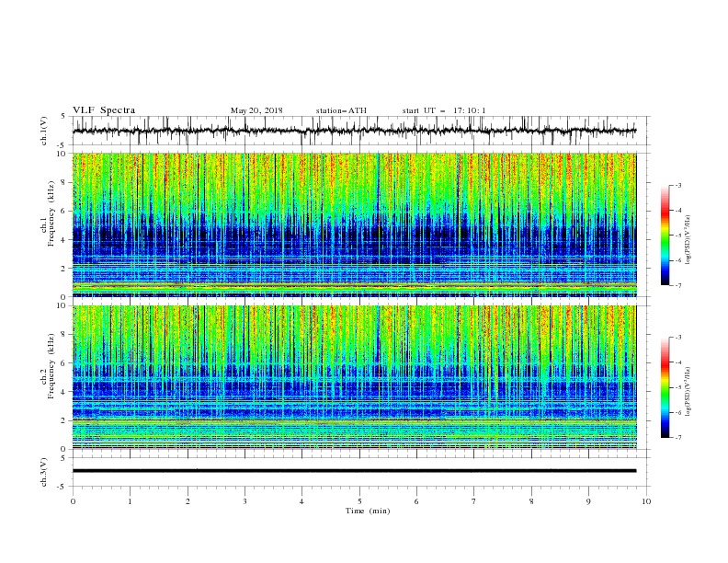Image resolution: width=728 pixels, height=563 pixels.
Task: Click the "7" tick on the time axis
Action: (x=474, y=501)
